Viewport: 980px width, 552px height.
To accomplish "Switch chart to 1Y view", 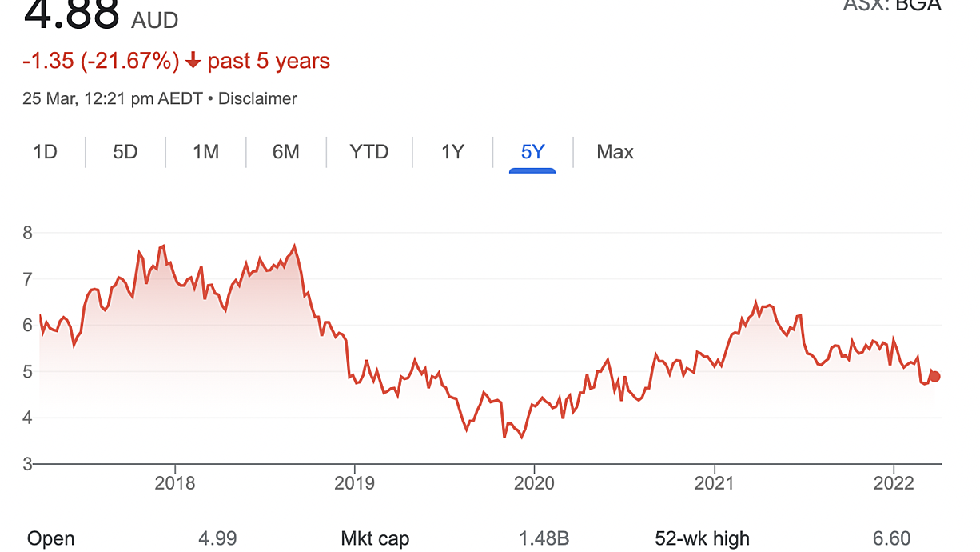I will (452, 152).
